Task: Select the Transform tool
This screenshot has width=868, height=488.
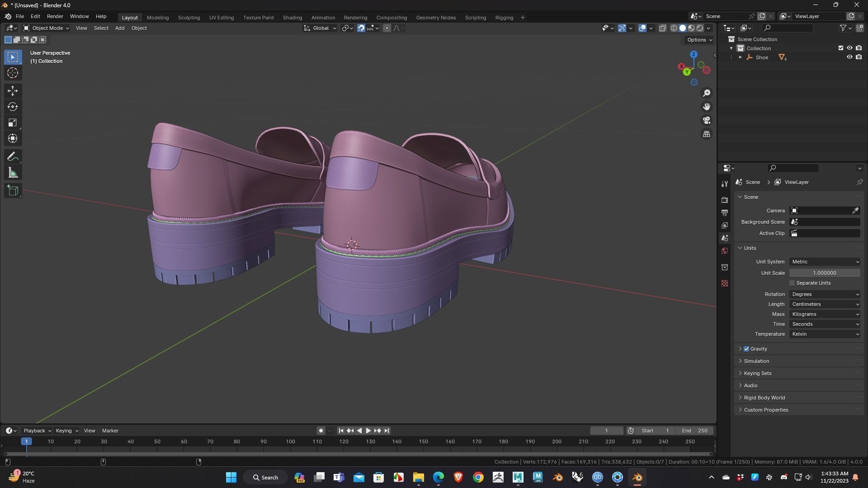Action: click(13, 138)
